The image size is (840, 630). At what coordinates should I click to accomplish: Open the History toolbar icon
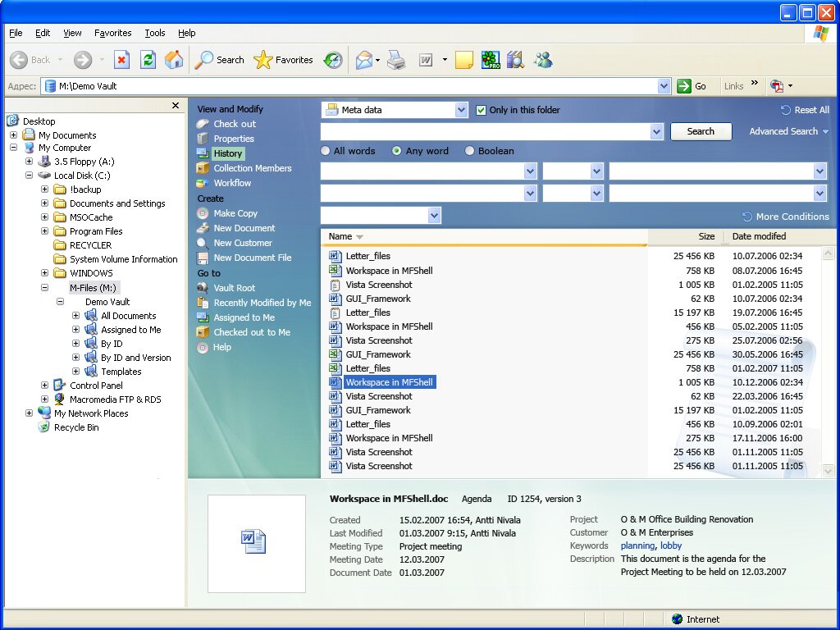333,60
